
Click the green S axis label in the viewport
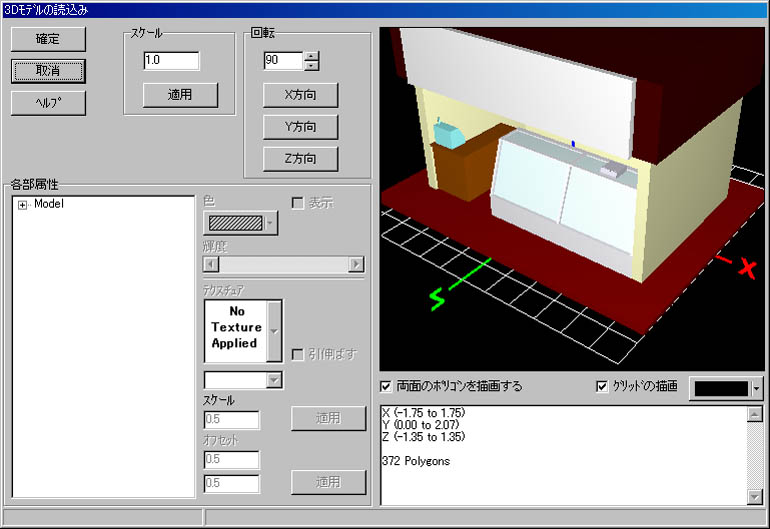pos(437,298)
